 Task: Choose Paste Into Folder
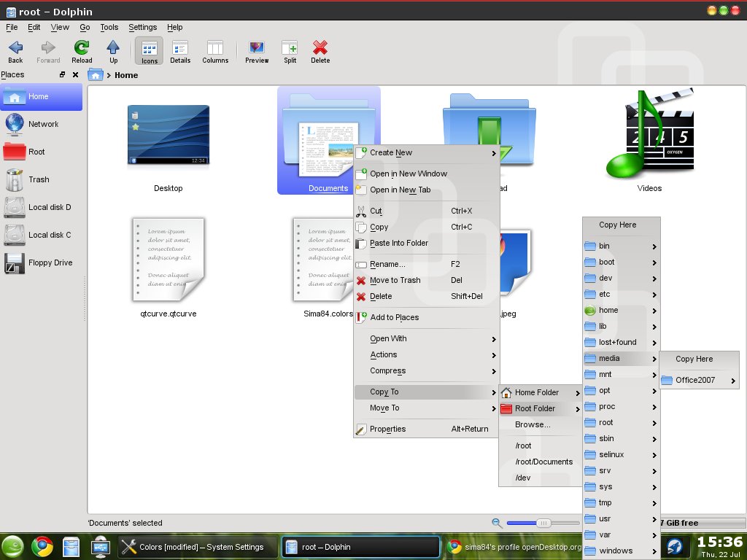coord(426,244)
